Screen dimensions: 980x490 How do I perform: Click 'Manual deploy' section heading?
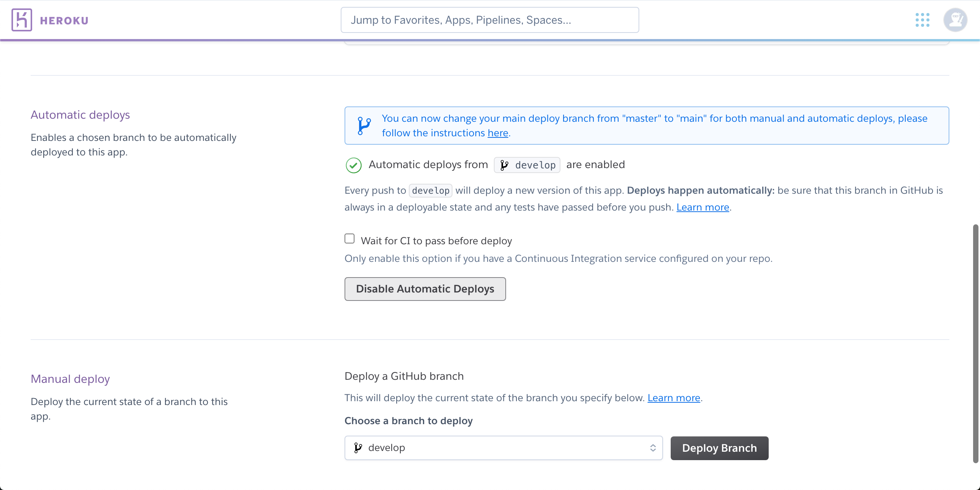[70, 378]
